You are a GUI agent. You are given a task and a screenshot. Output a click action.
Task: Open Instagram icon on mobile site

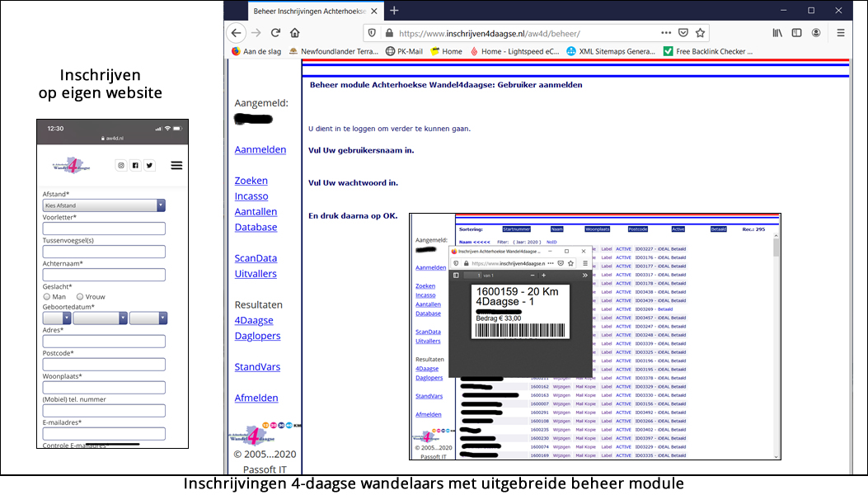tap(121, 165)
